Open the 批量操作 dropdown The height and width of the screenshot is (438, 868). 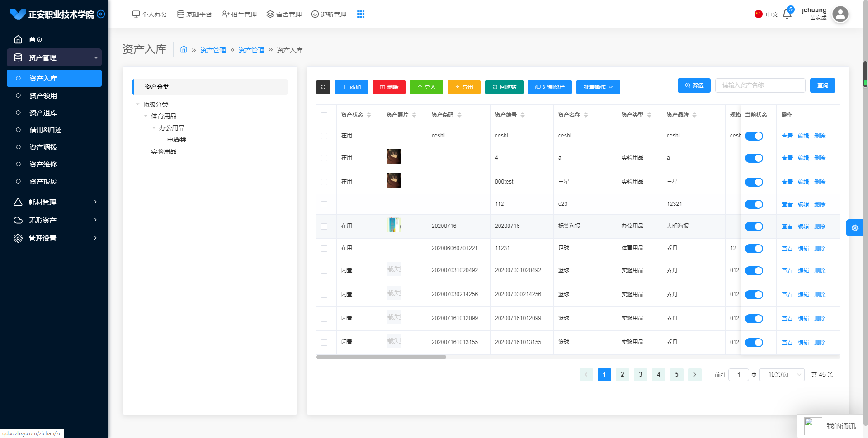click(x=598, y=87)
